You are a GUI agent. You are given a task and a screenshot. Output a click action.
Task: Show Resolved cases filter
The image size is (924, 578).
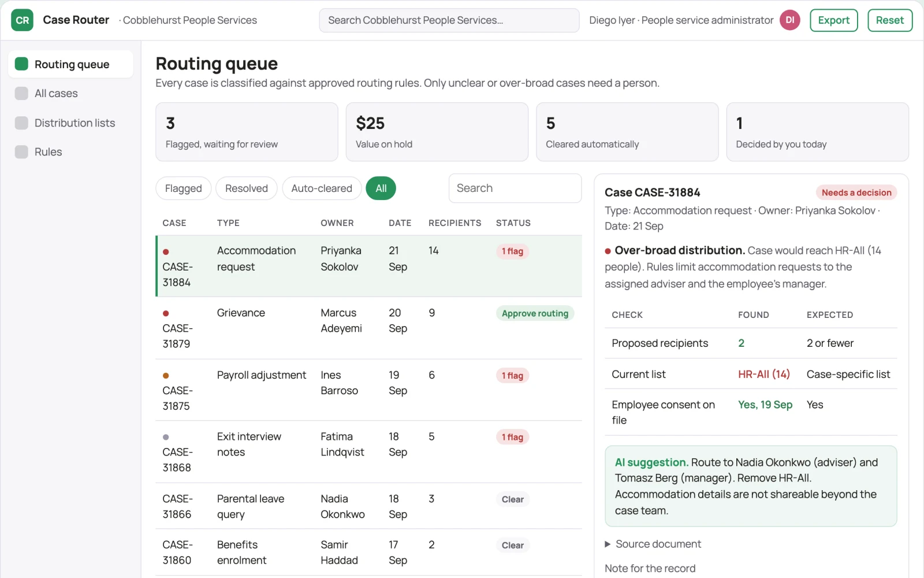[x=247, y=188]
